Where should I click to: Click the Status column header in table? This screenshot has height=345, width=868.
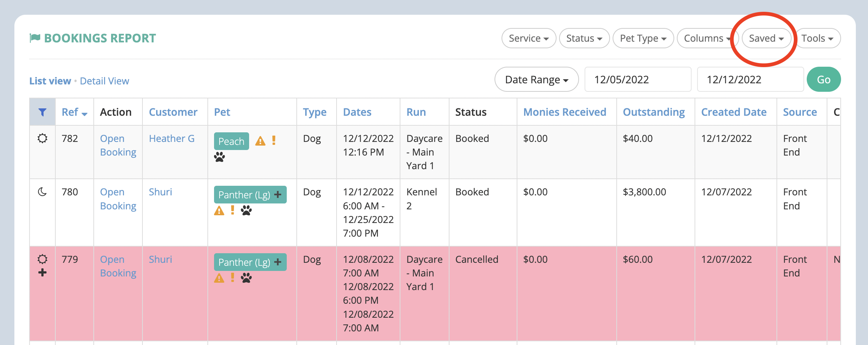tap(471, 112)
